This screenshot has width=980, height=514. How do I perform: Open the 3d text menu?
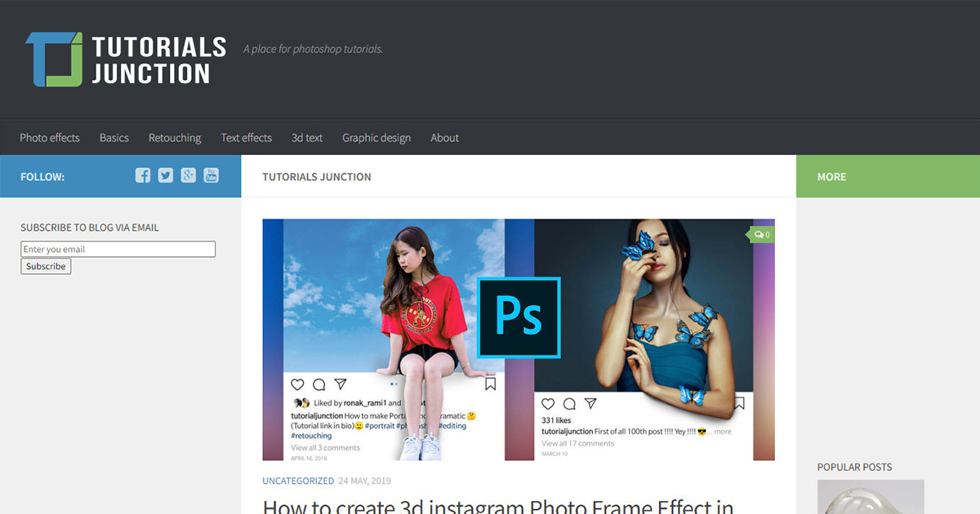(x=306, y=137)
